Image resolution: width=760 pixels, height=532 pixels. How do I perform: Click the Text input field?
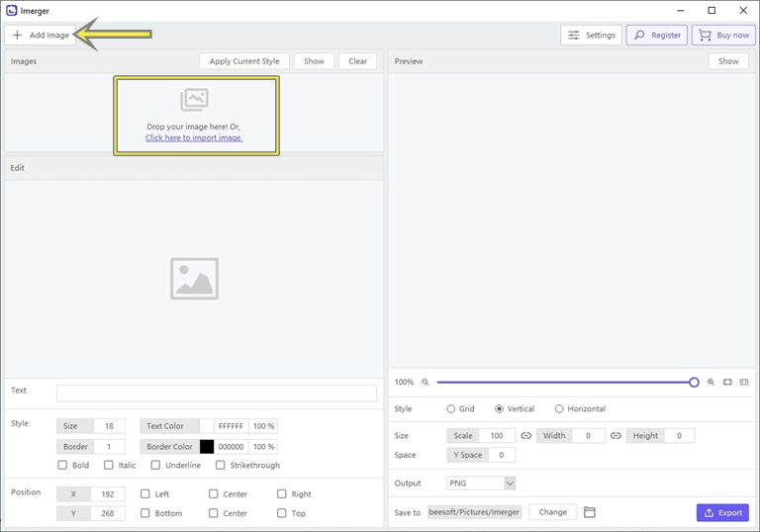coord(217,394)
